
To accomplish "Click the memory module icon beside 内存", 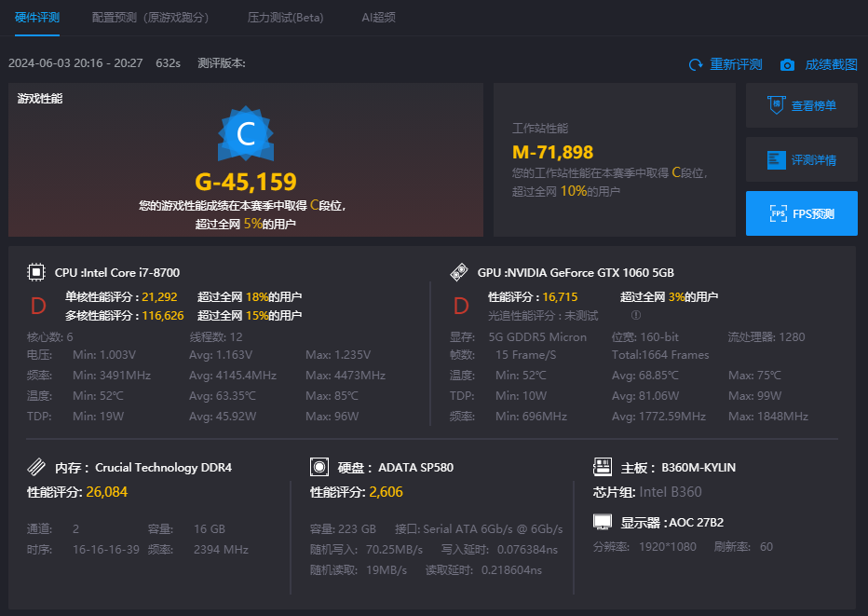I will (x=34, y=467).
